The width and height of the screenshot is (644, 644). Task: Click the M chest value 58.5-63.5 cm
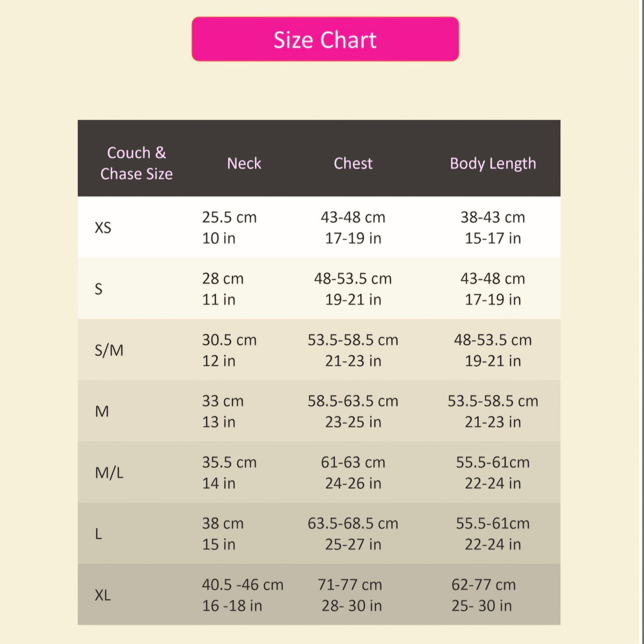[x=353, y=401]
